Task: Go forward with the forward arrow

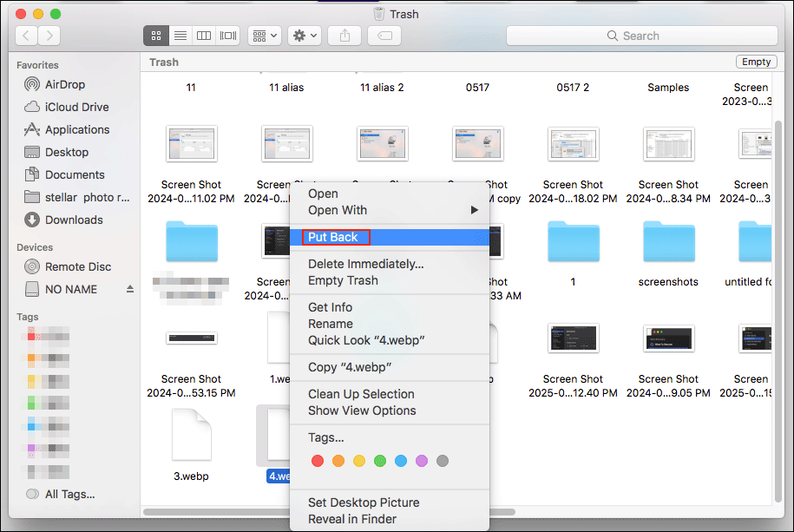Action: tap(49, 36)
